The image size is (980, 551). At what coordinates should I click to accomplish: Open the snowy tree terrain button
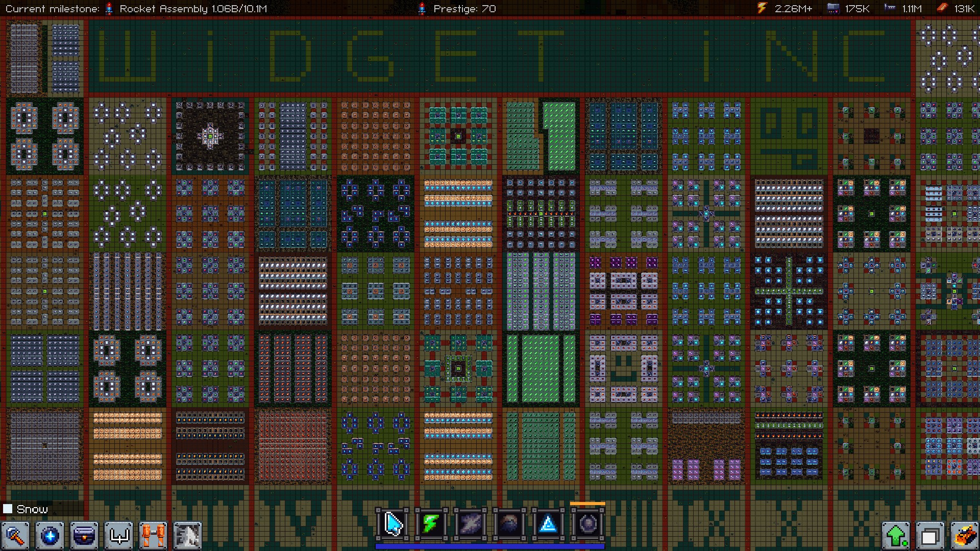point(187,536)
